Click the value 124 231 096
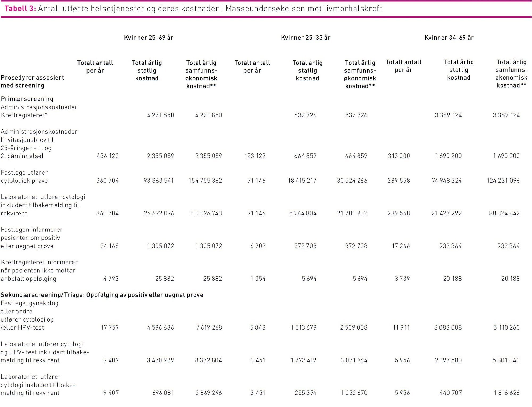The width and height of the screenshot is (532, 407). 503,181
